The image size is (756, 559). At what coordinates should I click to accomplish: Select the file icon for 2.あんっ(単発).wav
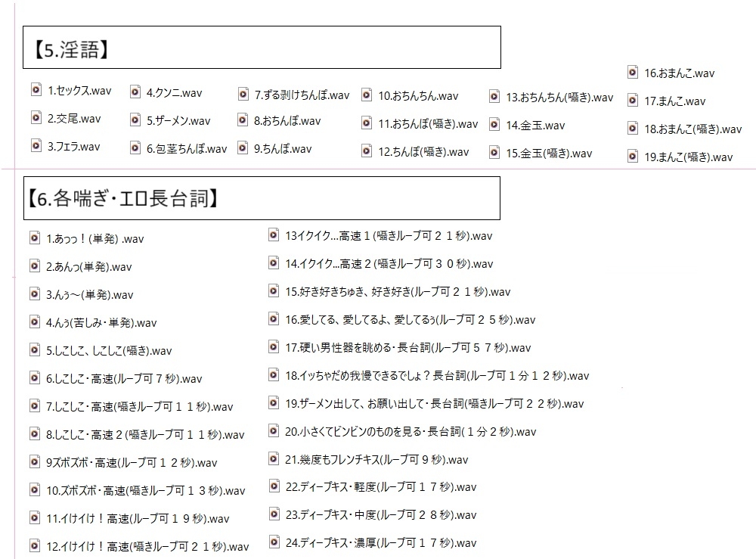point(35,266)
